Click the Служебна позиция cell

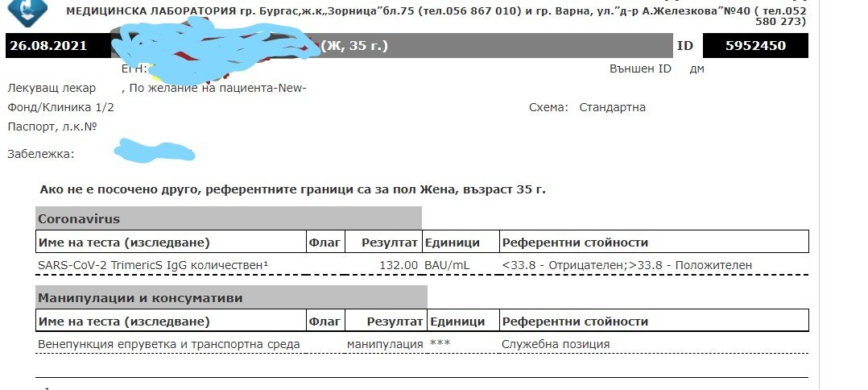[x=556, y=344]
